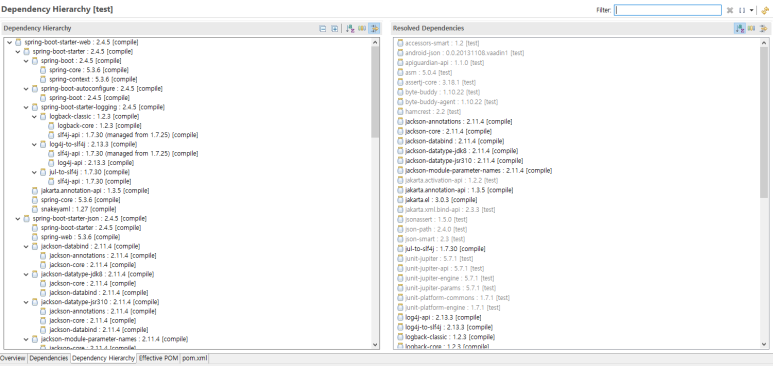Click jar icon beside hamcrest : 2.2
Screen dimensions: 773x366
(400, 111)
